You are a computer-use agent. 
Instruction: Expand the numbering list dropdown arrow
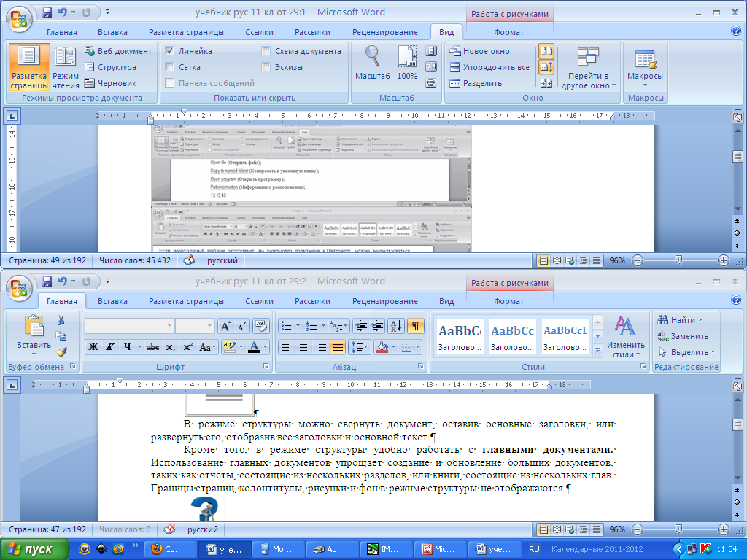[x=323, y=326]
